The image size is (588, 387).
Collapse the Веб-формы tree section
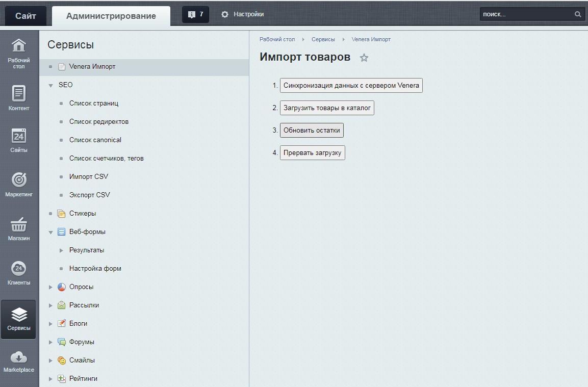(x=50, y=233)
